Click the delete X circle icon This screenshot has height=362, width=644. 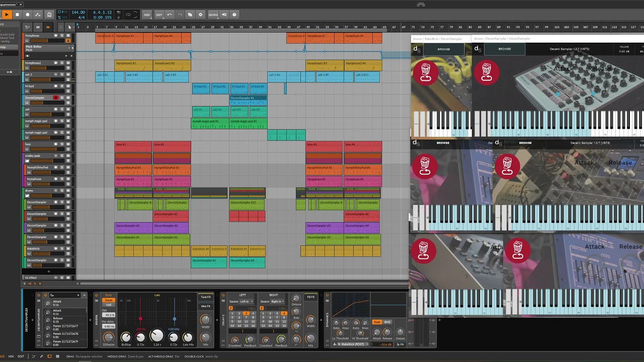201,15
